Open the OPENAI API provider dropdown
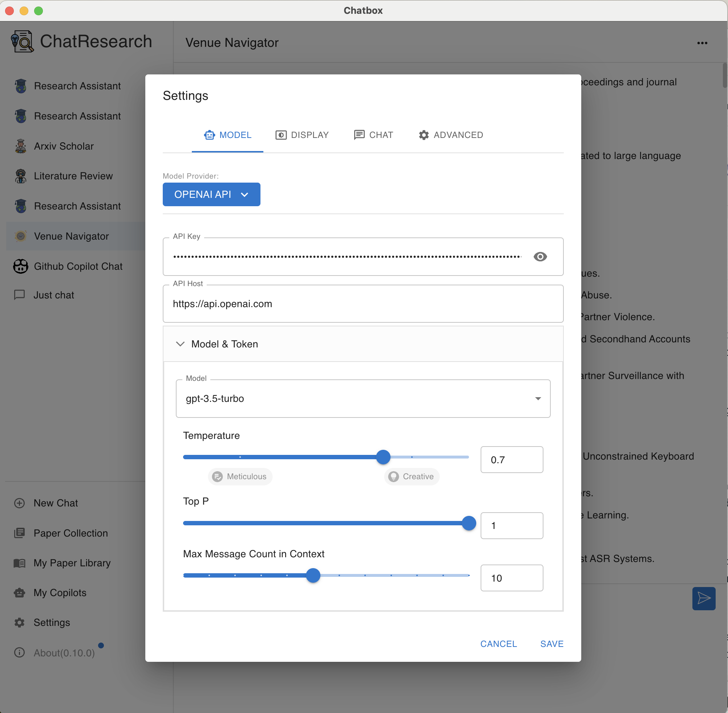The width and height of the screenshot is (728, 713). (211, 194)
